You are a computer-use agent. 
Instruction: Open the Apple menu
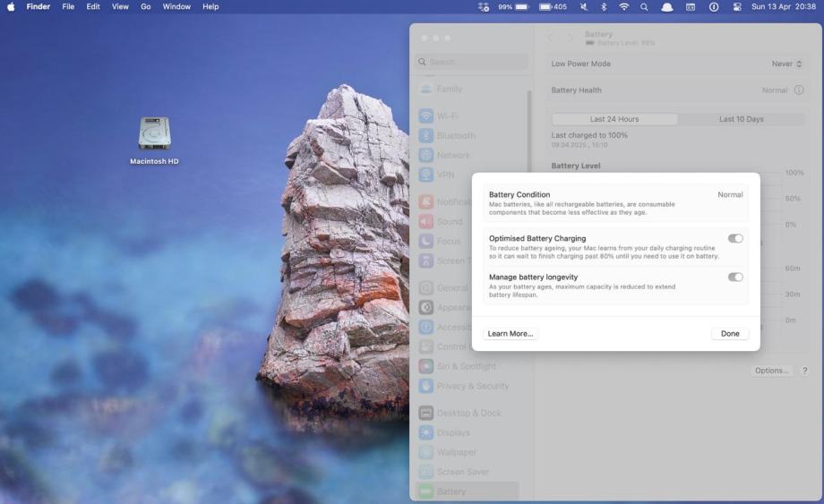[x=12, y=6]
